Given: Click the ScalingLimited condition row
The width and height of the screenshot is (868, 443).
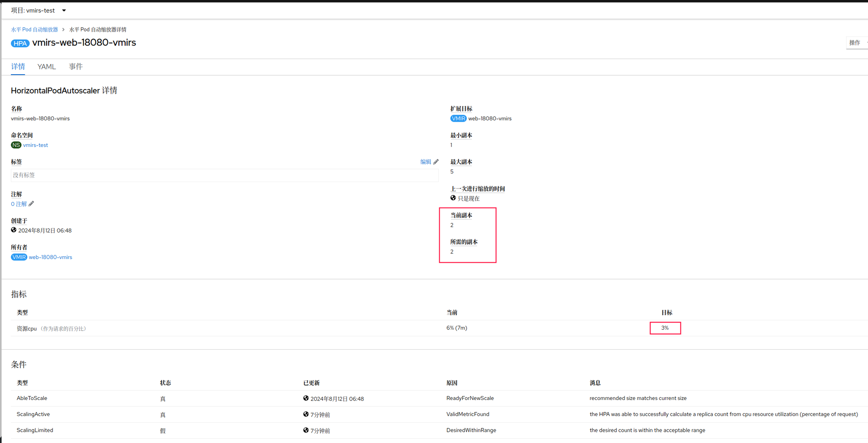Looking at the screenshot, I should coord(439,430).
